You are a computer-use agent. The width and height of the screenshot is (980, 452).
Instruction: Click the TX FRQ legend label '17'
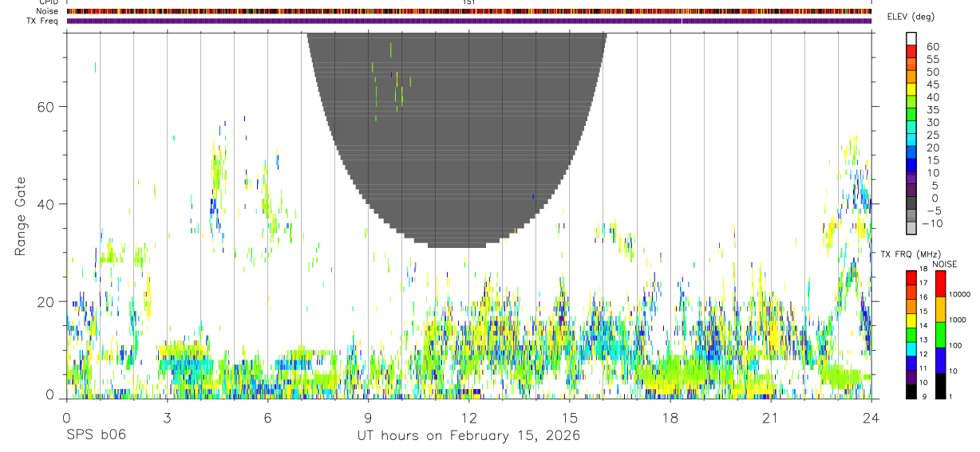923,283
